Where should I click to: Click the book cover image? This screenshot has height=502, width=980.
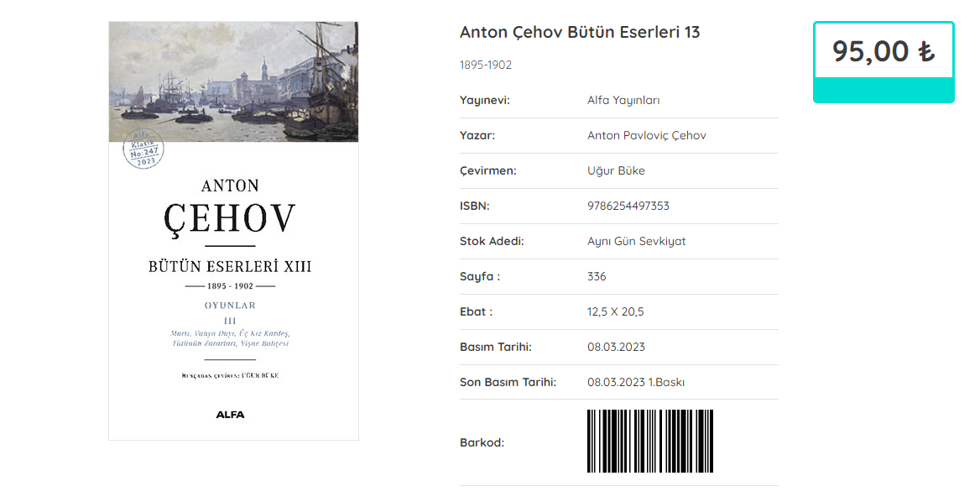(x=233, y=252)
